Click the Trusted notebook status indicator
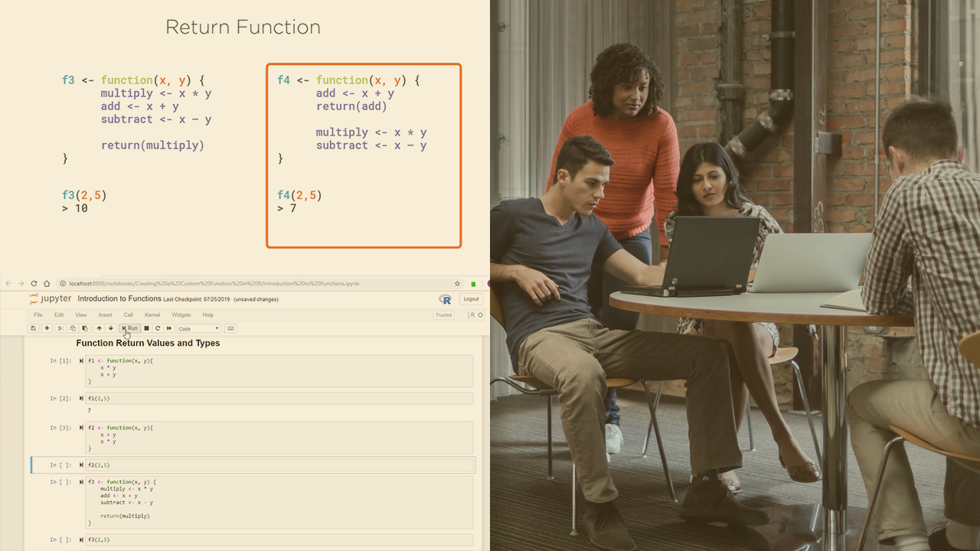Image resolution: width=980 pixels, height=551 pixels. (443, 315)
